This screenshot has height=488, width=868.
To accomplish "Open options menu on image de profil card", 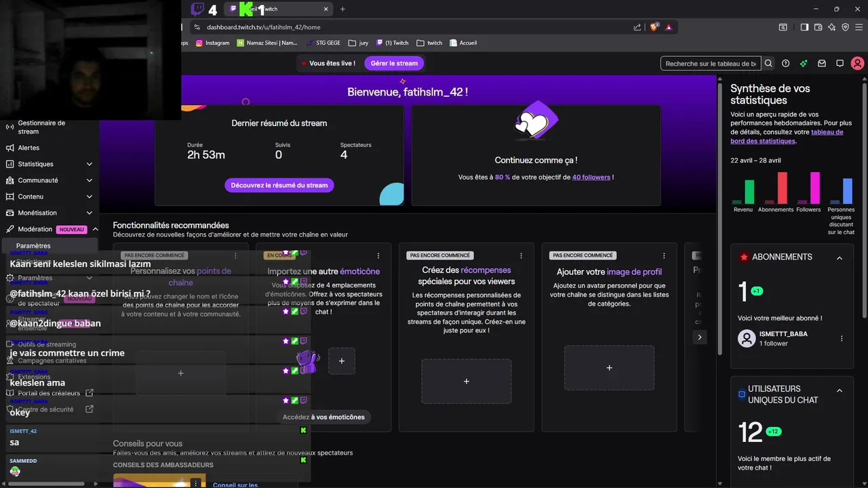I will point(664,256).
